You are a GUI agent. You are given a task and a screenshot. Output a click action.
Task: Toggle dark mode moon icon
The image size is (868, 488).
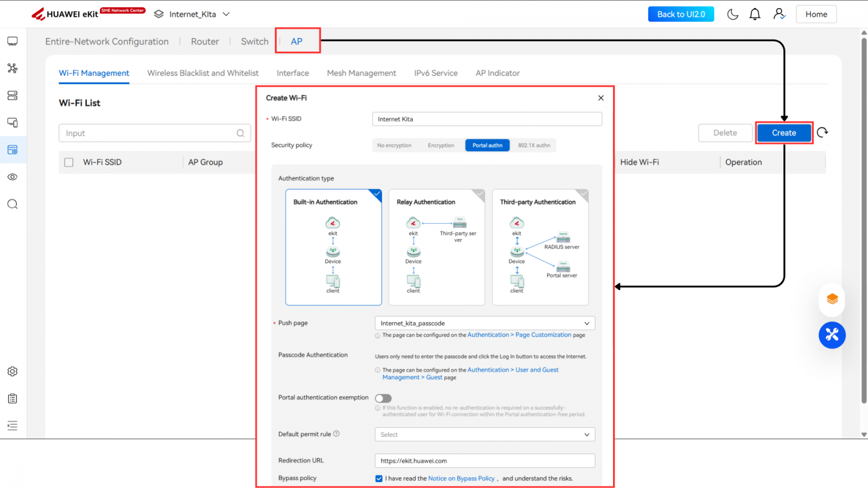pyautogui.click(x=732, y=14)
